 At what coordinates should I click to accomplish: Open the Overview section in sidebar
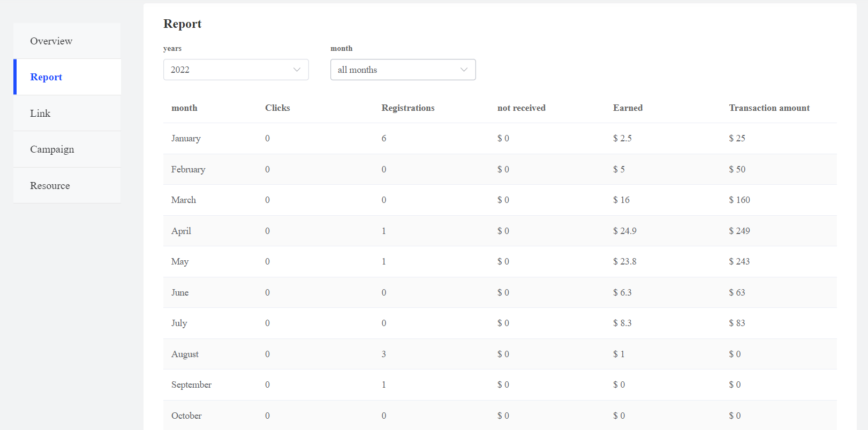(x=67, y=41)
